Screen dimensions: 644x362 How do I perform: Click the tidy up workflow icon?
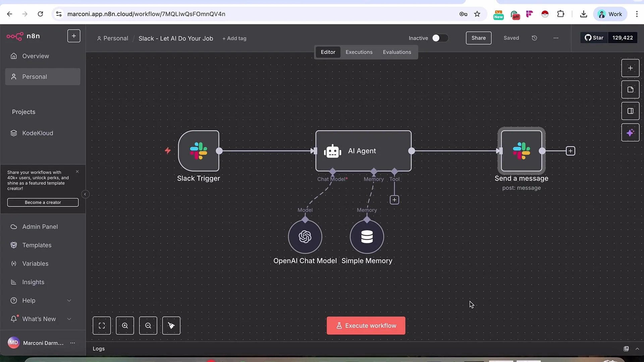click(x=171, y=325)
